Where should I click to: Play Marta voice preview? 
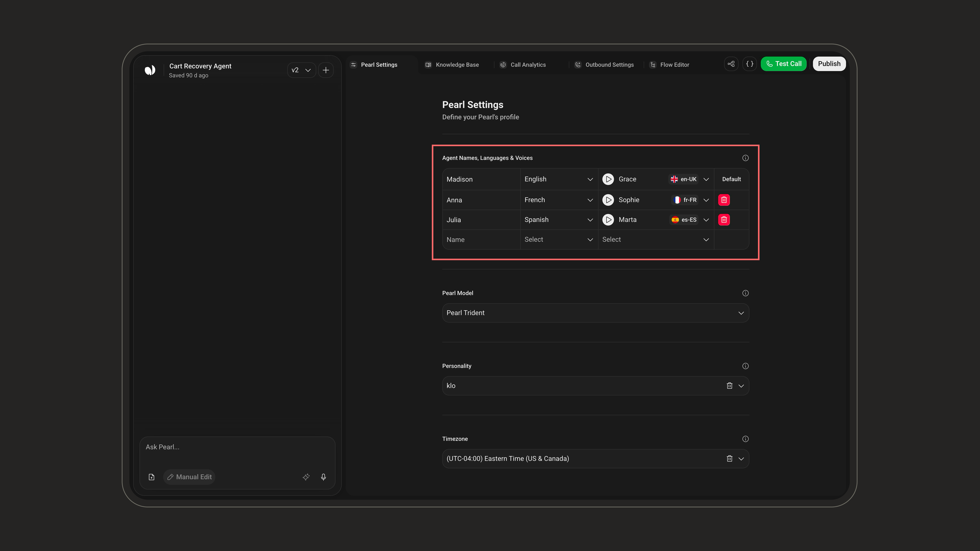click(608, 219)
